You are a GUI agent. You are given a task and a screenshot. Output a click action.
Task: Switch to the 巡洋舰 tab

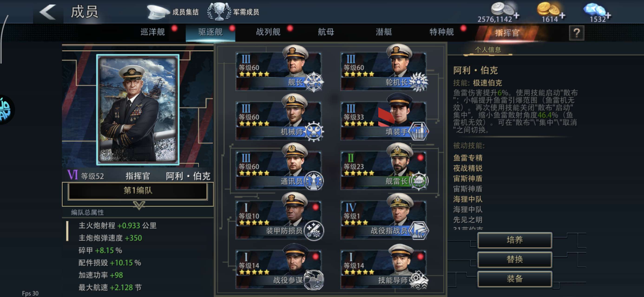coord(153,32)
